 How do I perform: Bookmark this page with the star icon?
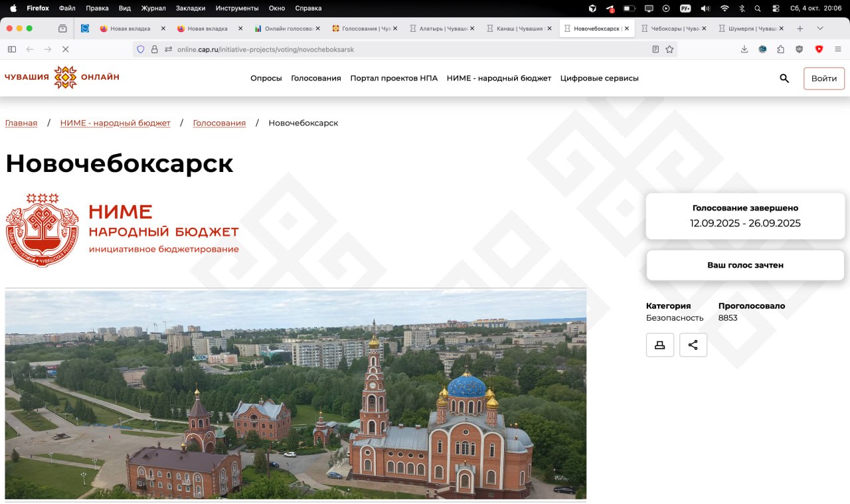(669, 49)
